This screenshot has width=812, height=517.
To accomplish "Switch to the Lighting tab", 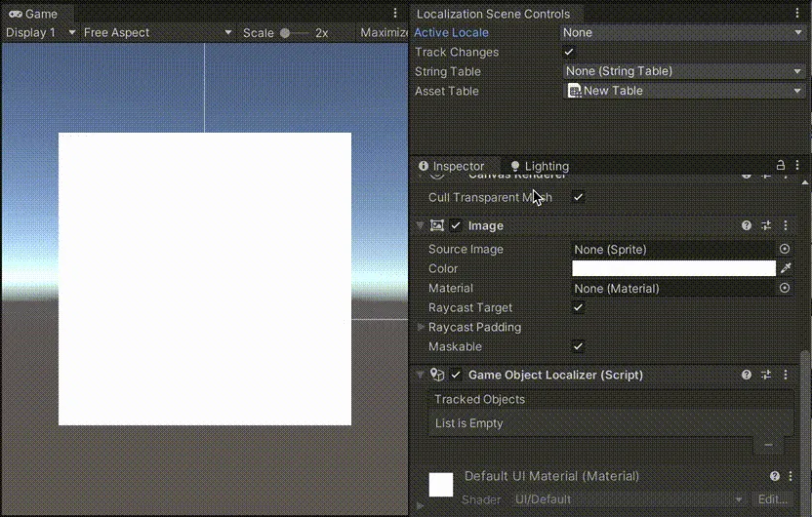I will 539,166.
